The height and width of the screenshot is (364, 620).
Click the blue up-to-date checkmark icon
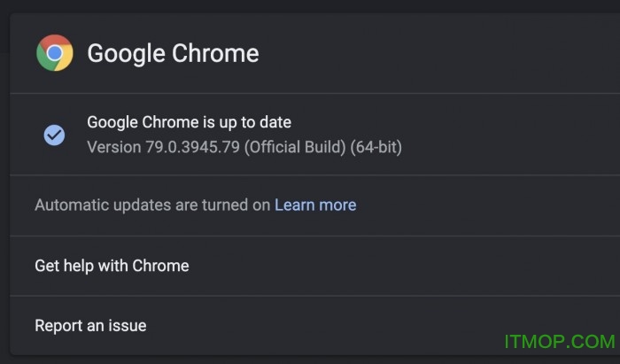click(x=54, y=135)
